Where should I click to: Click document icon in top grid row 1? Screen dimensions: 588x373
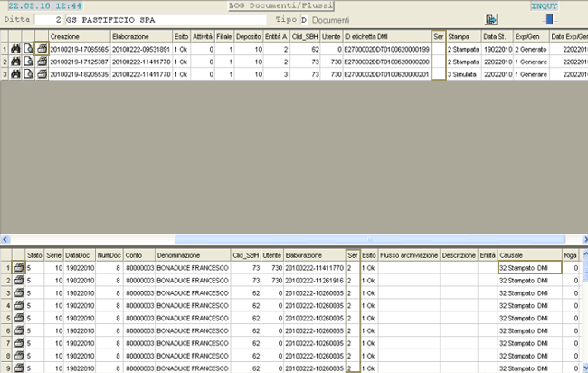tap(29, 49)
